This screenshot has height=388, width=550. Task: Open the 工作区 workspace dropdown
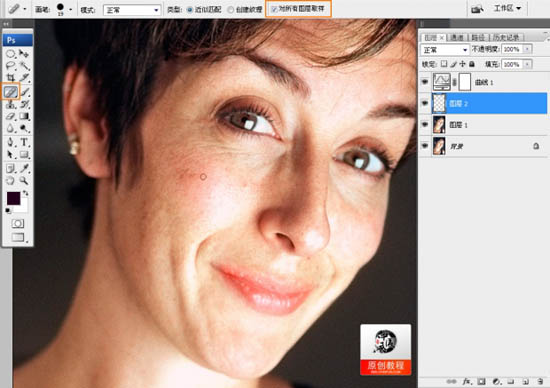coord(507,8)
